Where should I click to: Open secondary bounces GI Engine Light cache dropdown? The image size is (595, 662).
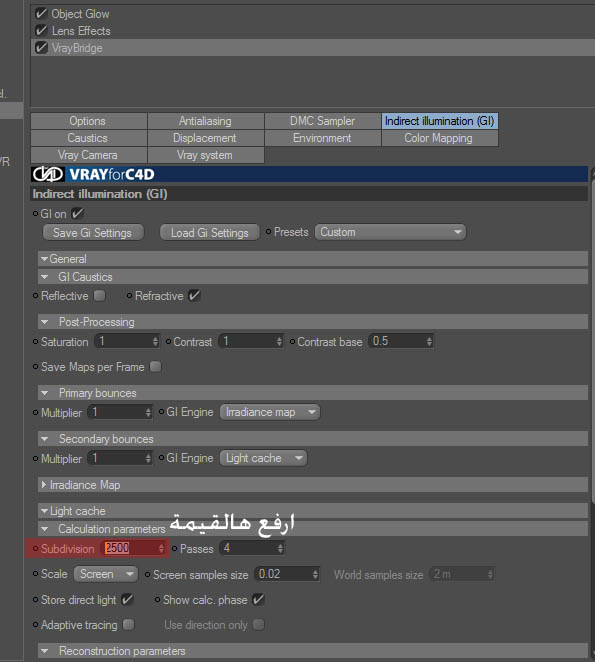tap(264, 458)
